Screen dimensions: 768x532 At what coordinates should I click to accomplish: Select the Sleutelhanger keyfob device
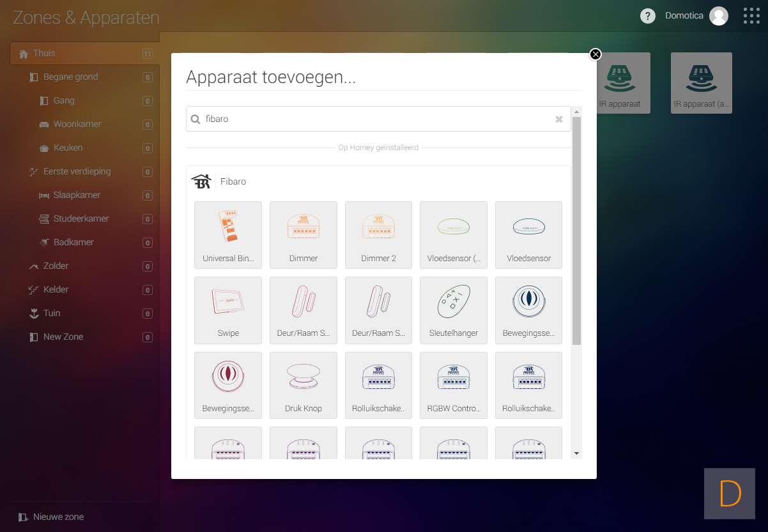click(x=454, y=310)
